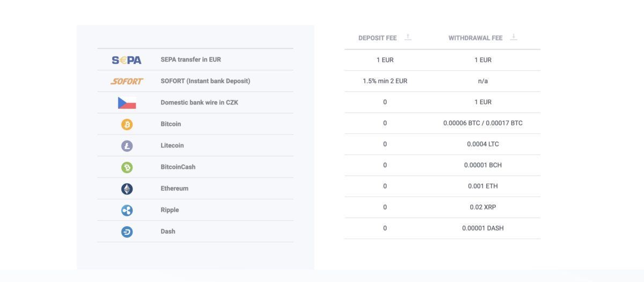Click the Czech flag icon
The image size is (644, 282).
click(x=127, y=102)
